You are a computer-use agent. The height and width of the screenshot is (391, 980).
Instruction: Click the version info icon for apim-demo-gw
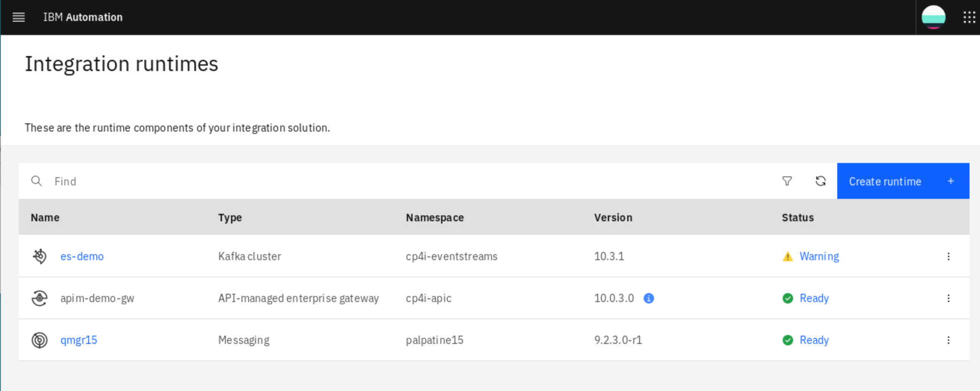click(x=648, y=298)
